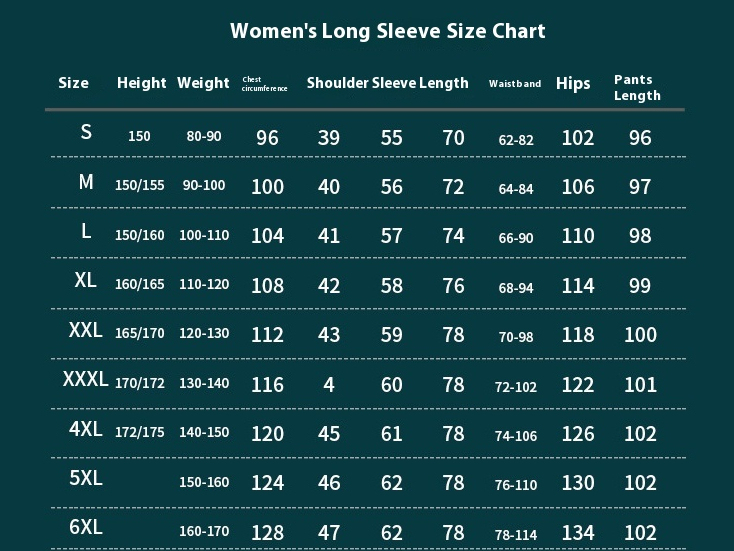Image resolution: width=734 pixels, height=551 pixels.
Task: Select the 150-160 weight cell
Action: pyautogui.click(x=204, y=482)
